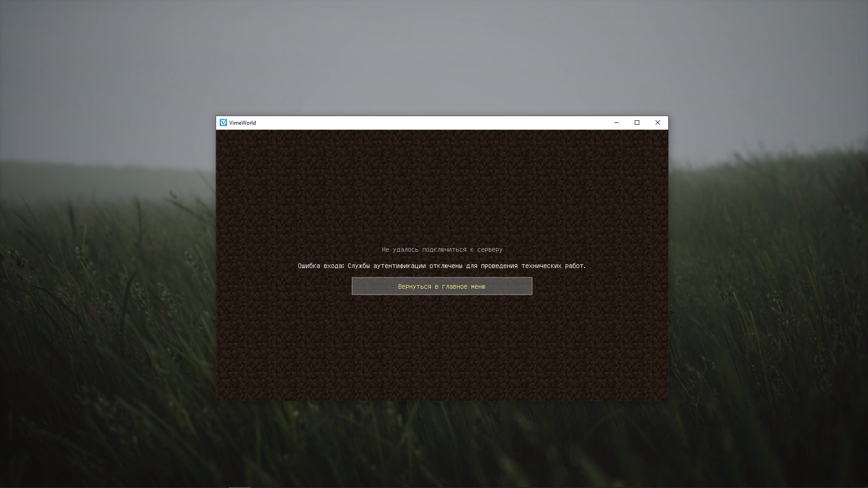Maximize the VimeWorld window

[637, 122]
